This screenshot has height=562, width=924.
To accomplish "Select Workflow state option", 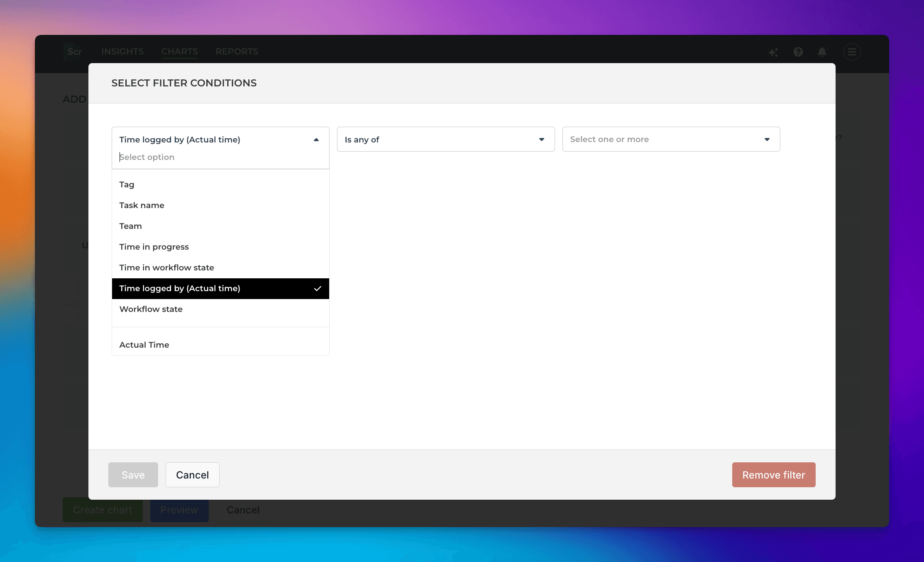I will 151,309.
